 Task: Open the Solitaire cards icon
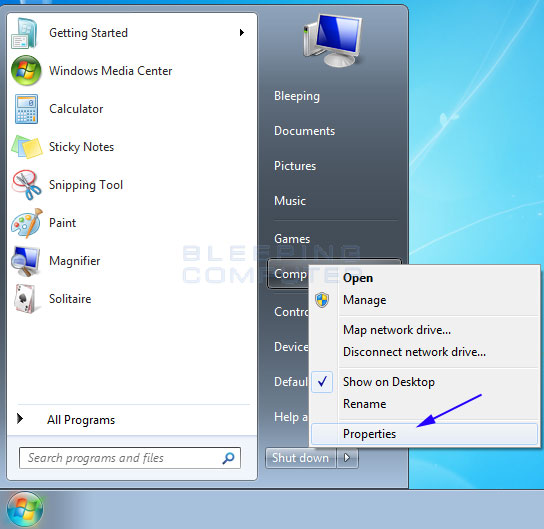pos(25,299)
